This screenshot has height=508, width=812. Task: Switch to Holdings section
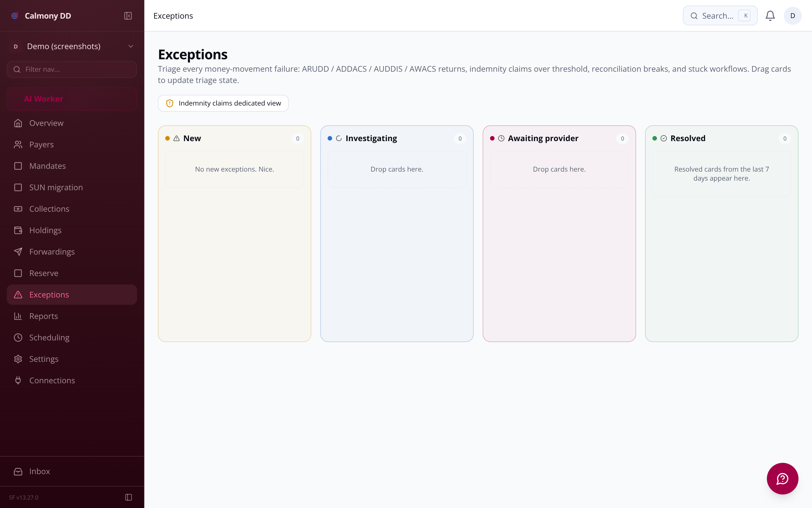pyautogui.click(x=72, y=231)
